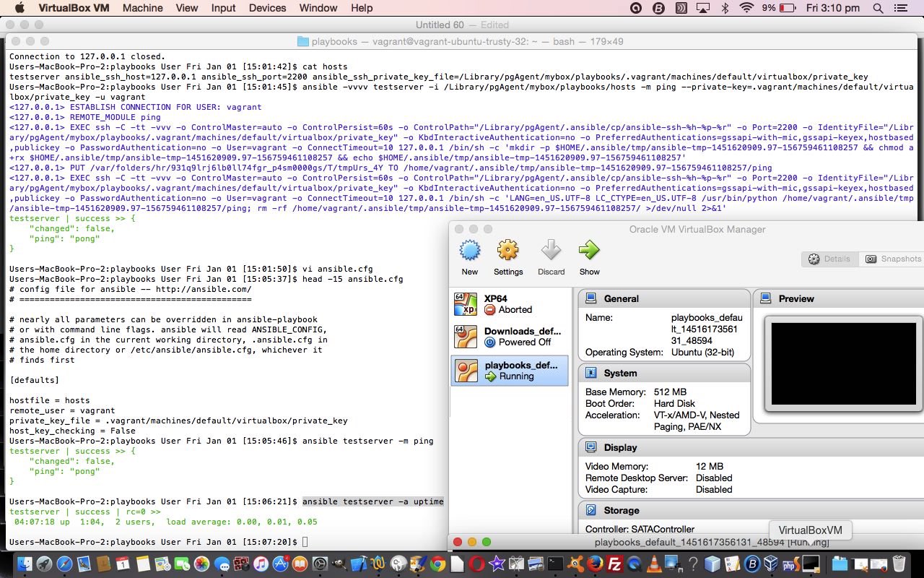Click the 'remote_user = vagrant' line
The width and height of the screenshot is (924, 578).
(x=62, y=410)
